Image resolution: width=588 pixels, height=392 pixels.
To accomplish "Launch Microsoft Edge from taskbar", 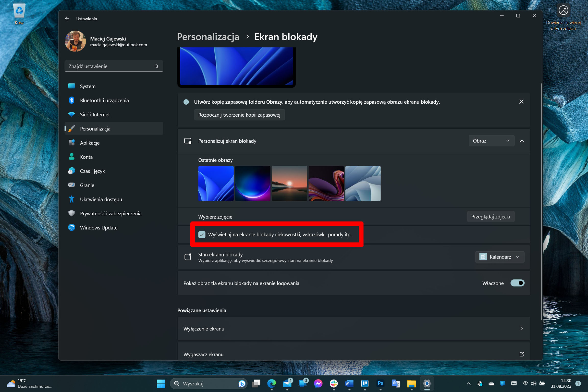I will coord(271,383).
